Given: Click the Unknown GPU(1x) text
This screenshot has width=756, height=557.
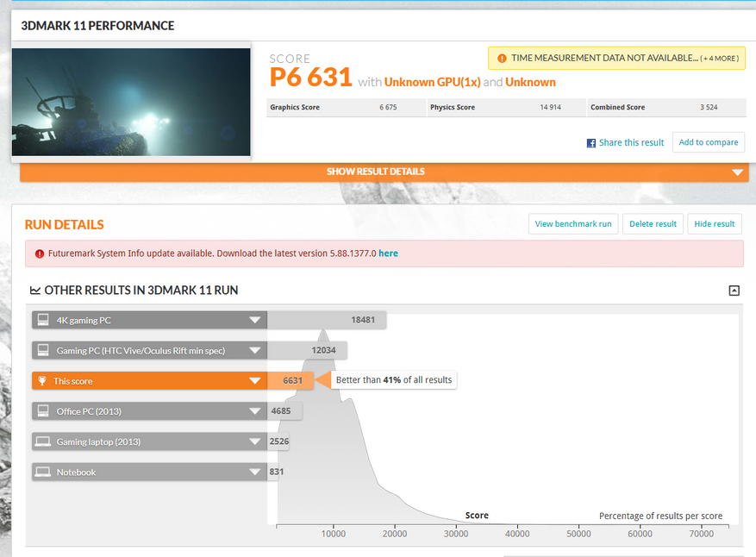Looking at the screenshot, I should coord(432,82).
